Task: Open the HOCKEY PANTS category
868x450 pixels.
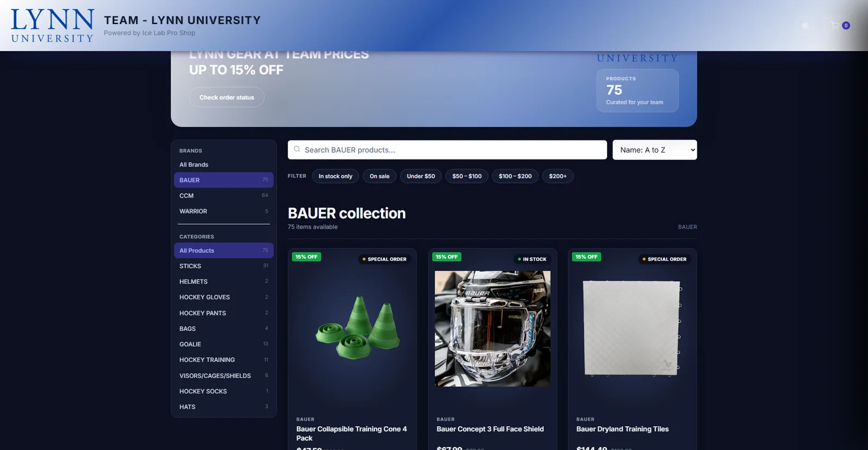Action: [x=224, y=313]
